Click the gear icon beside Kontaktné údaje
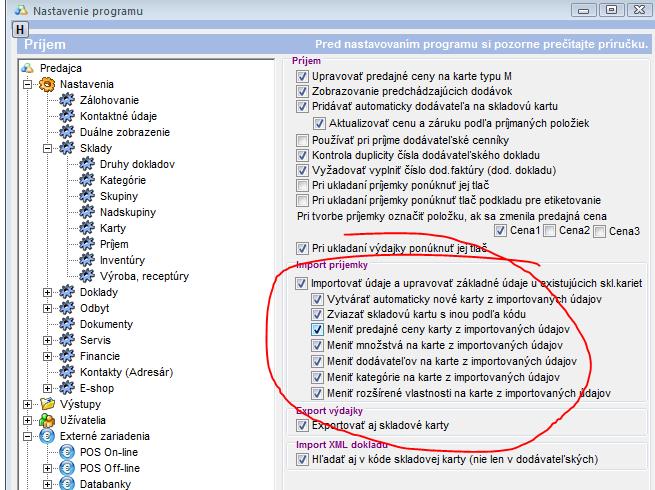Screen dimensions: 655x490 pyautogui.click(x=67, y=116)
